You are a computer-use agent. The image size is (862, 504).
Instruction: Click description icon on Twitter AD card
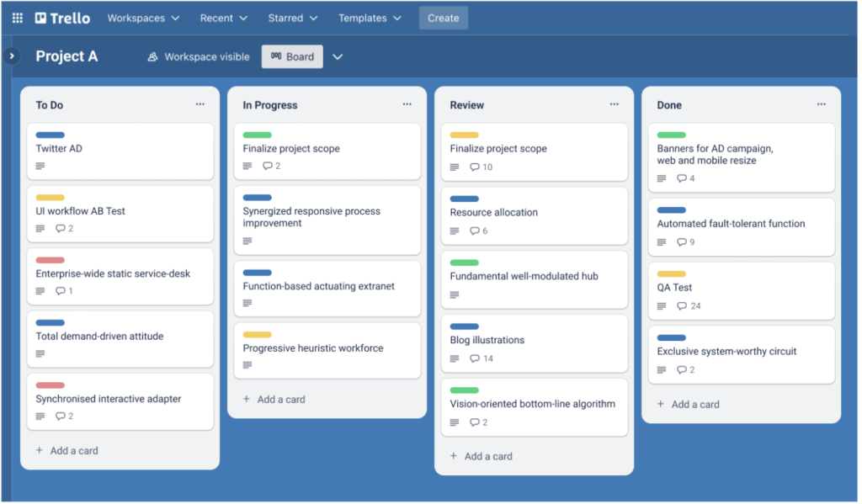tap(40, 166)
